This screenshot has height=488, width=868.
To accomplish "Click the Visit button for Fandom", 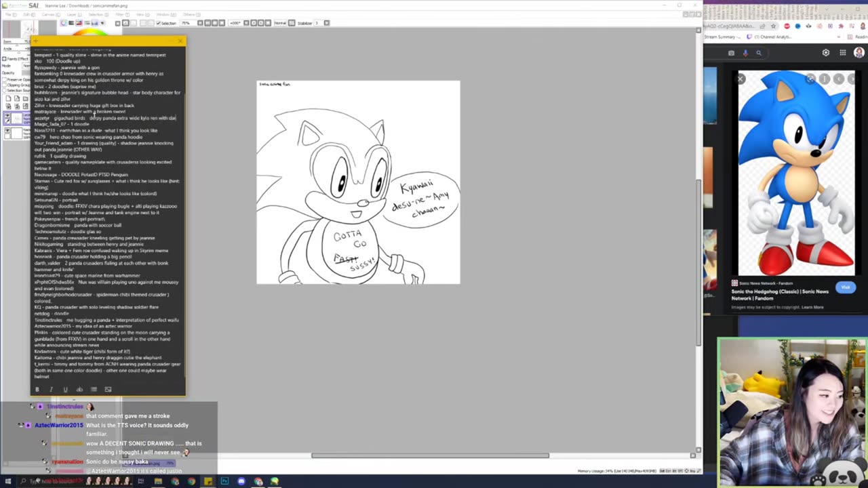I will (x=846, y=287).
